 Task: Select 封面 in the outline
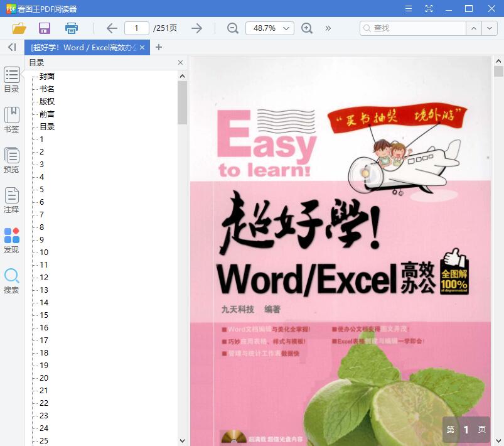(47, 76)
